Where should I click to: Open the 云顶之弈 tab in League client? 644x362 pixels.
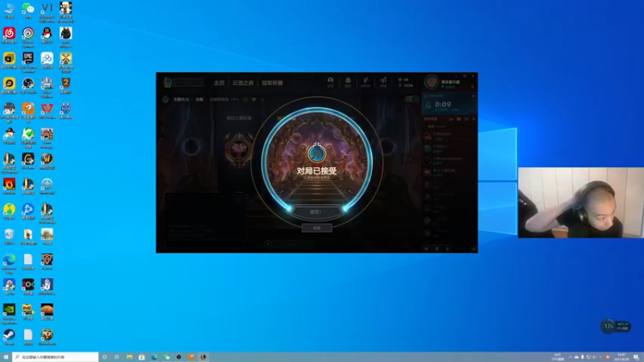pos(243,83)
